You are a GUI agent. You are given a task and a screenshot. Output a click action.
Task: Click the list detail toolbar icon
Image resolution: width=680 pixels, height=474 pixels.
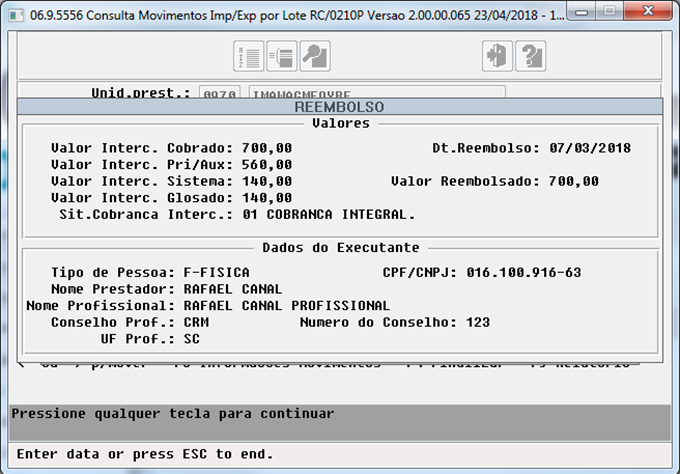tap(282, 56)
